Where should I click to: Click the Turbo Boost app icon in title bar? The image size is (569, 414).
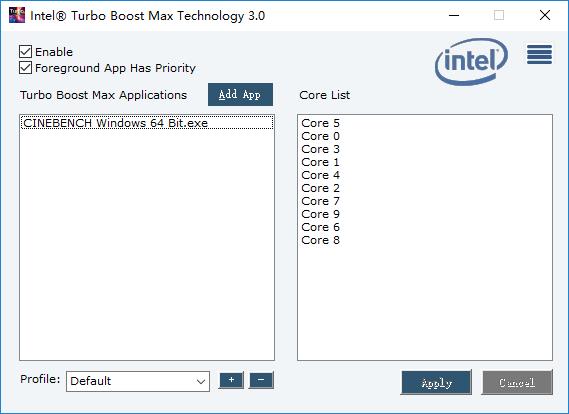click(x=17, y=15)
